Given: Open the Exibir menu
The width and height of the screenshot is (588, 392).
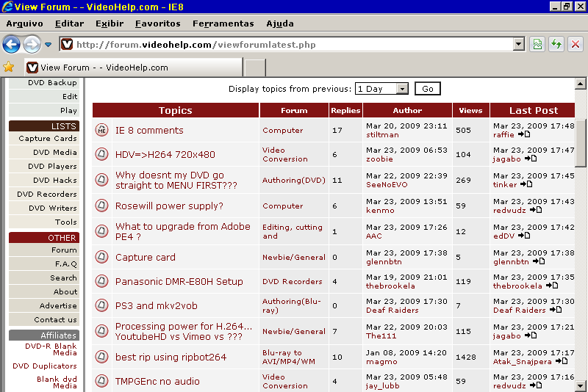Looking at the screenshot, I should (x=110, y=23).
